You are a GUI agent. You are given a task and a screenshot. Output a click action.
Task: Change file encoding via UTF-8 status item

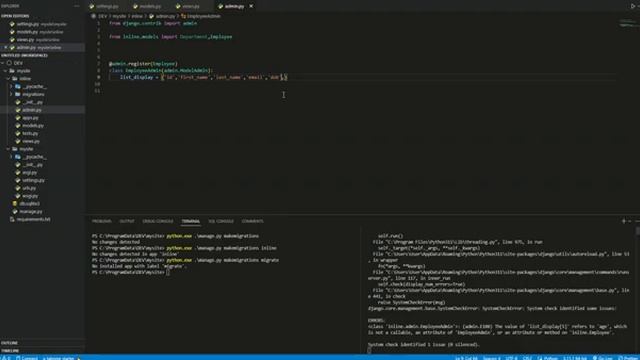click(511, 358)
